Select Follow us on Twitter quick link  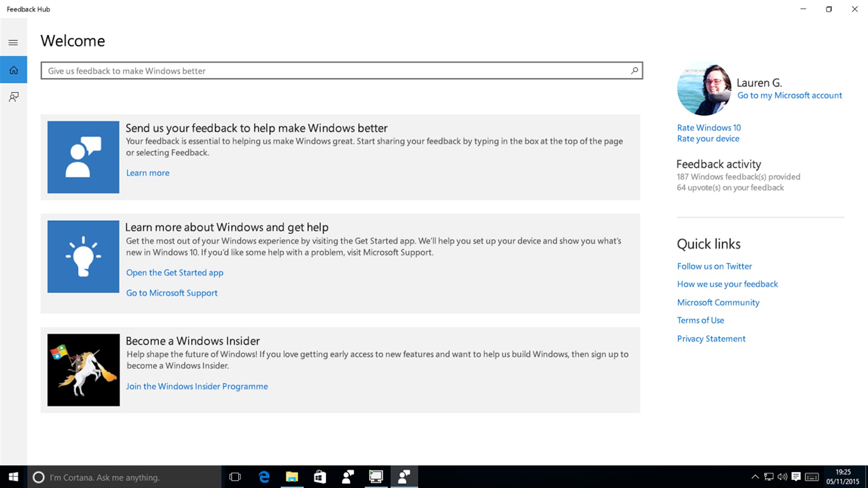click(x=715, y=266)
